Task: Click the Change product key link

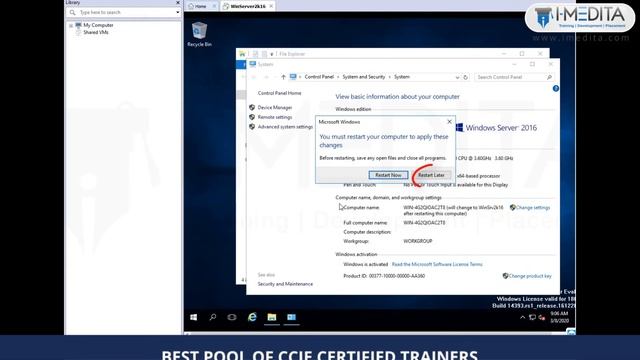Action: [x=530, y=276]
